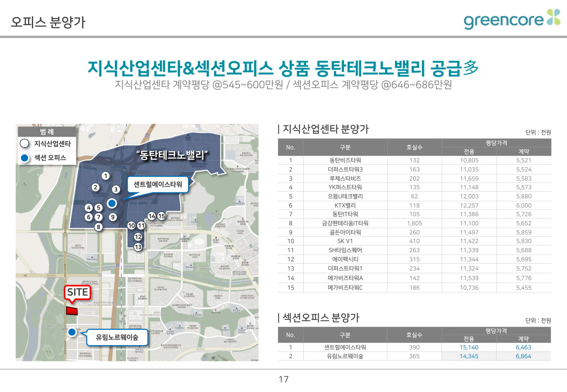The image size is (567, 392).
Task: Click 동탄비즈타워 in the table
Action: 345,160
